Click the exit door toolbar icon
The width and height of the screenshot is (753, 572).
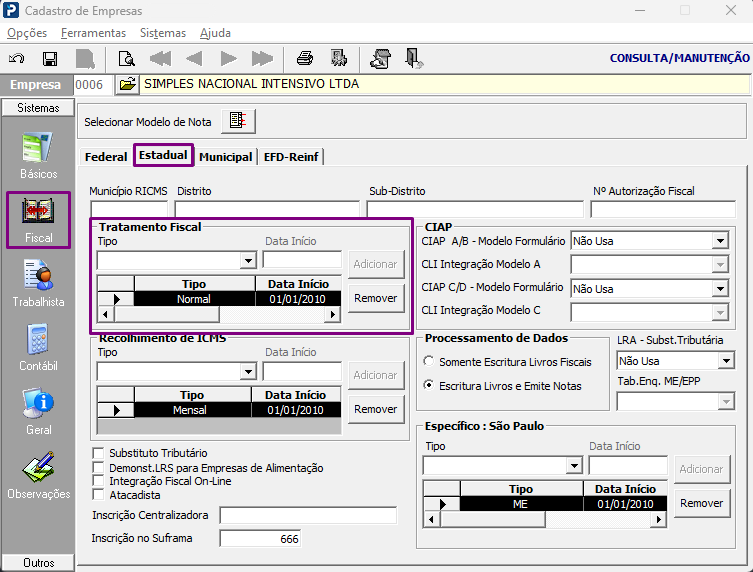[413, 59]
